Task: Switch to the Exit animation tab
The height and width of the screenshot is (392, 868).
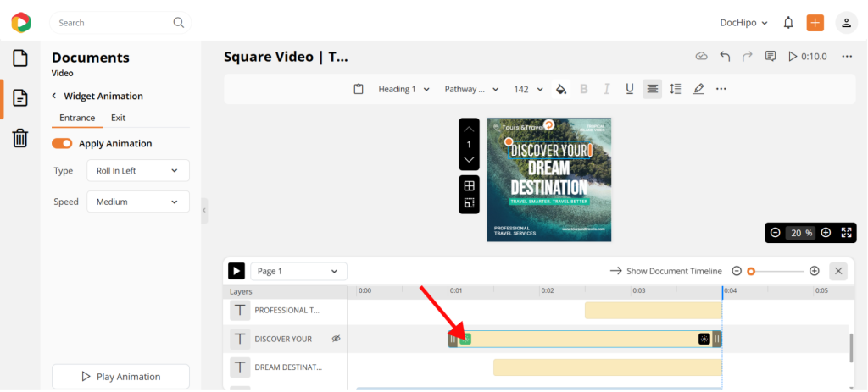Action: point(118,118)
